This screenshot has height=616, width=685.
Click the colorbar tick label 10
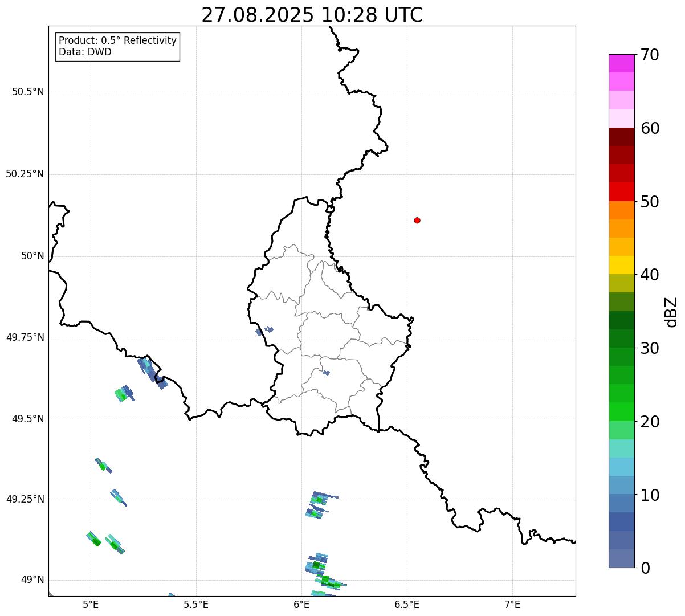click(650, 495)
